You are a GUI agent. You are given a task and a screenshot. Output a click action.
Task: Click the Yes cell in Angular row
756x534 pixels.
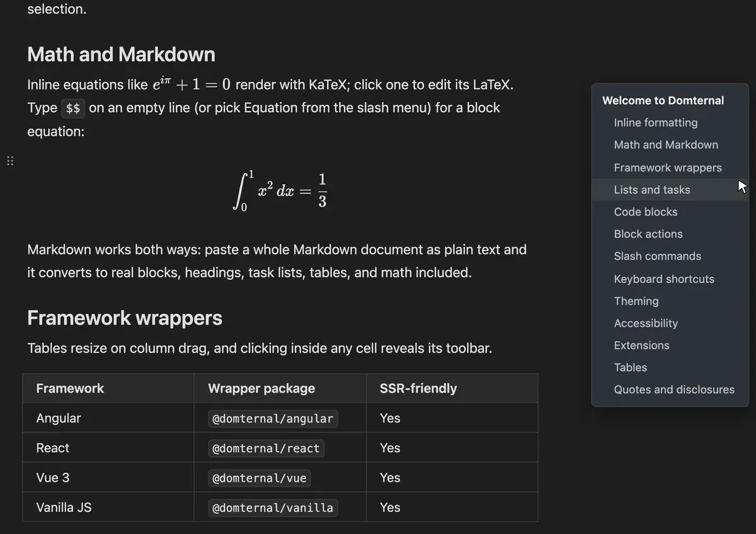[x=452, y=418]
